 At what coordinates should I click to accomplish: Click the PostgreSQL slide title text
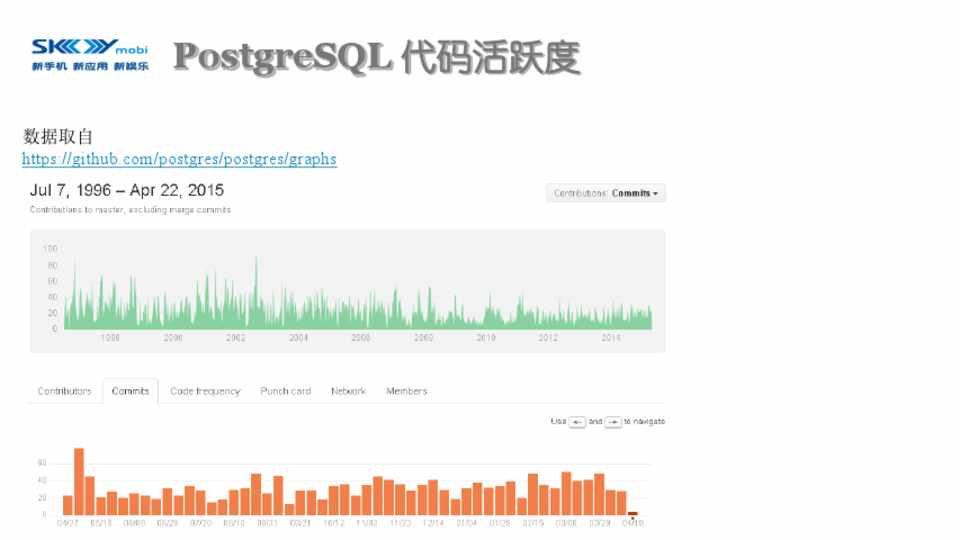(x=376, y=58)
